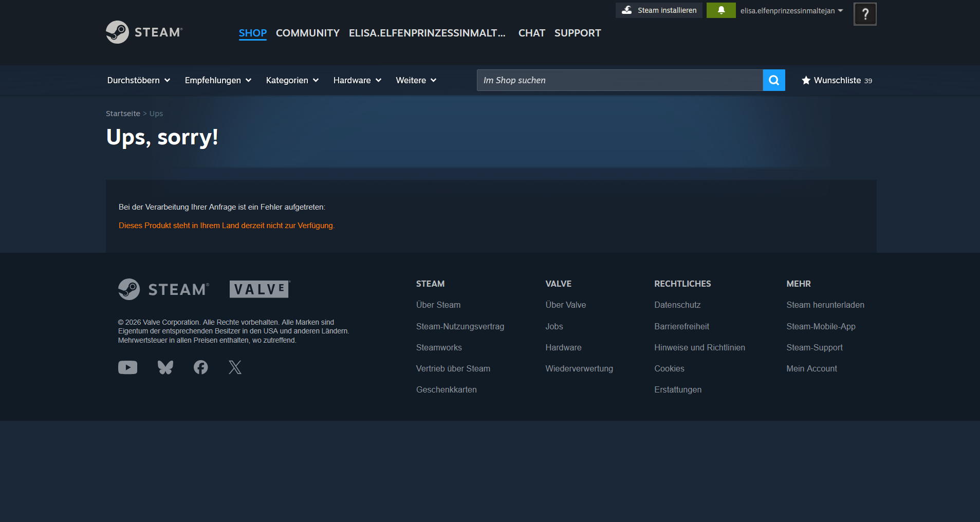Open the notification bell

[721, 10]
